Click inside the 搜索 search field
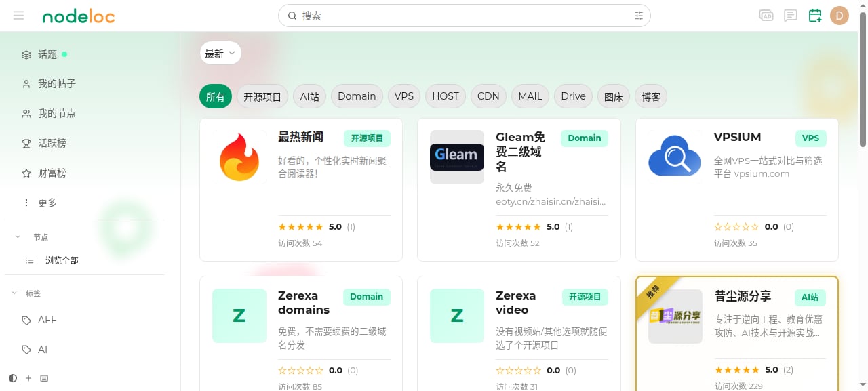This screenshot has height=391, width=868. pyautogui.click(x=465, y=16)
